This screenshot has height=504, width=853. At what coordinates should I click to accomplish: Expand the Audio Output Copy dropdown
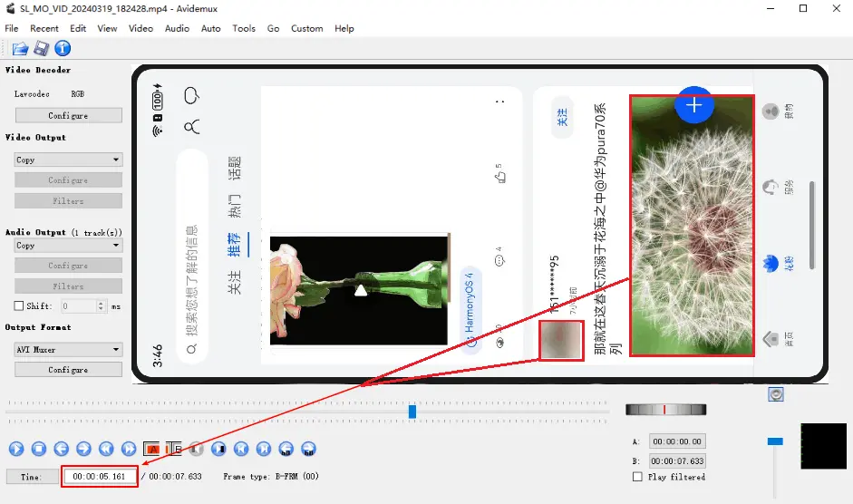tap(68, 246)
